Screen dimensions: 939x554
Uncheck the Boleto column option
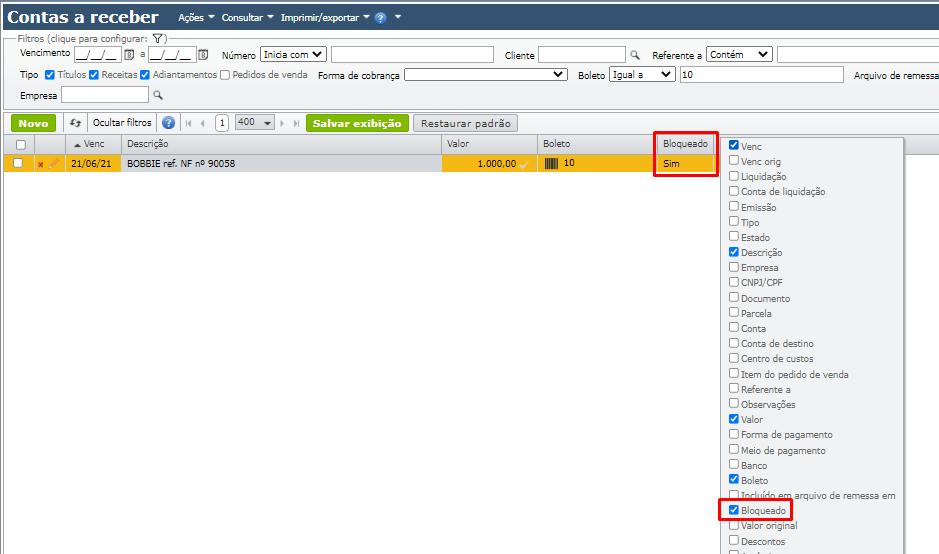734,479
